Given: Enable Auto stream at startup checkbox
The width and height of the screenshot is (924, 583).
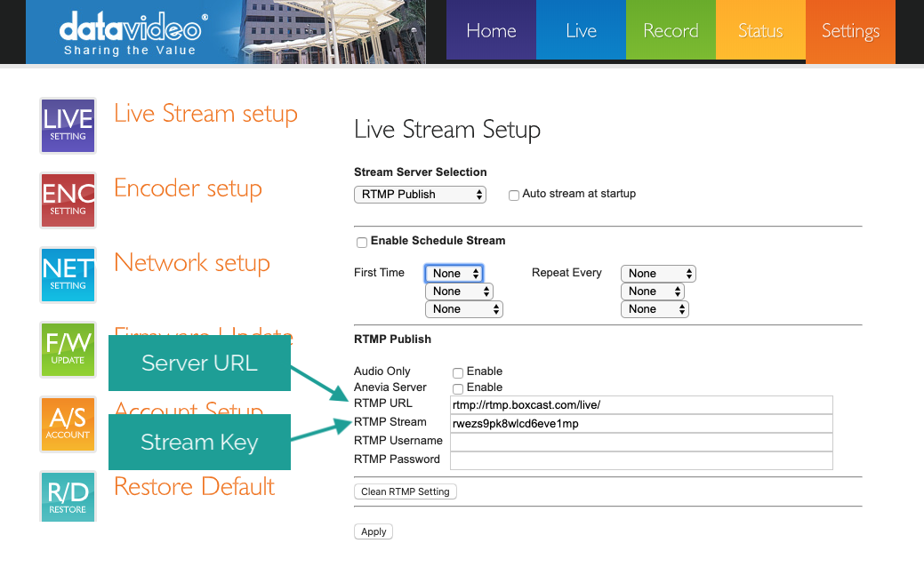Looking at the screenshot, I should [x=514, y=196].
